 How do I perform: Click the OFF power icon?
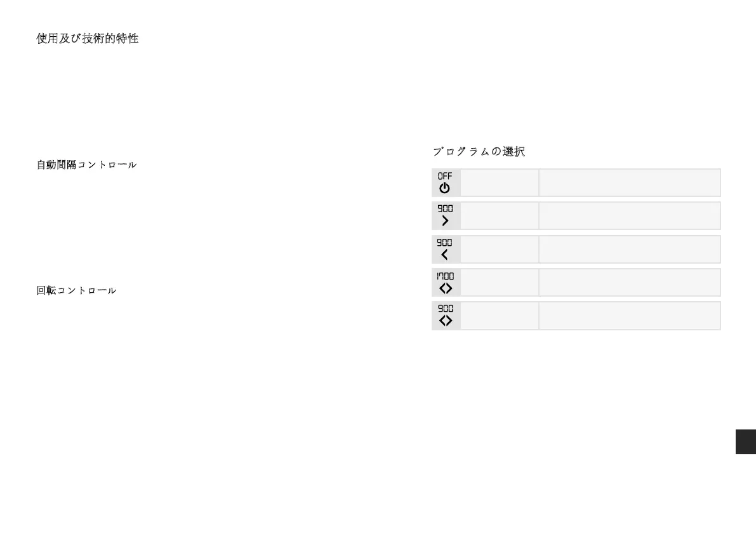[446, 183]
